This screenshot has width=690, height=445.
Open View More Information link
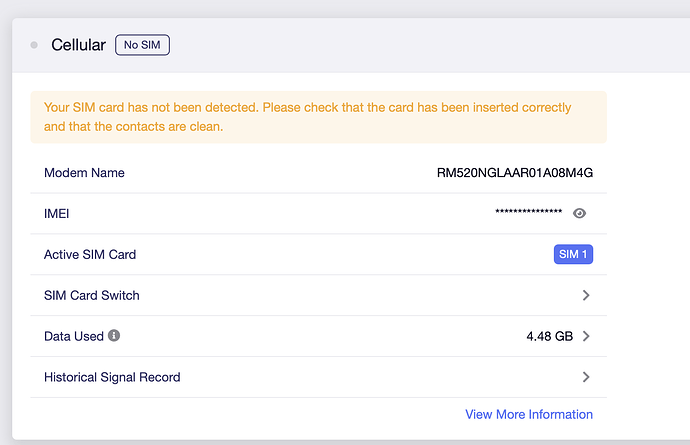[x=529, y=414]
